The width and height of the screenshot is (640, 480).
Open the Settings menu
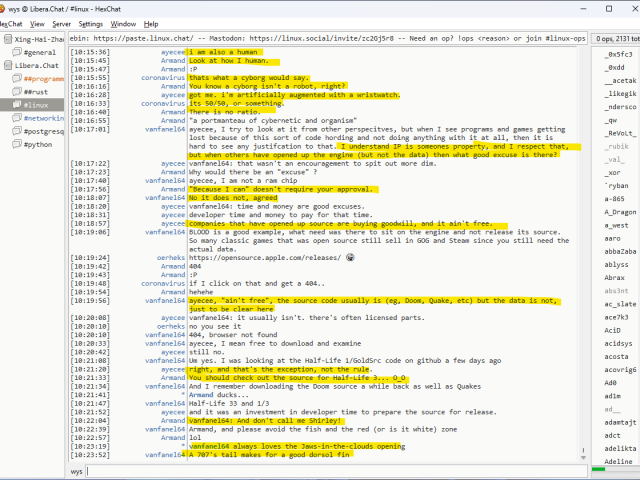point(90,23)
